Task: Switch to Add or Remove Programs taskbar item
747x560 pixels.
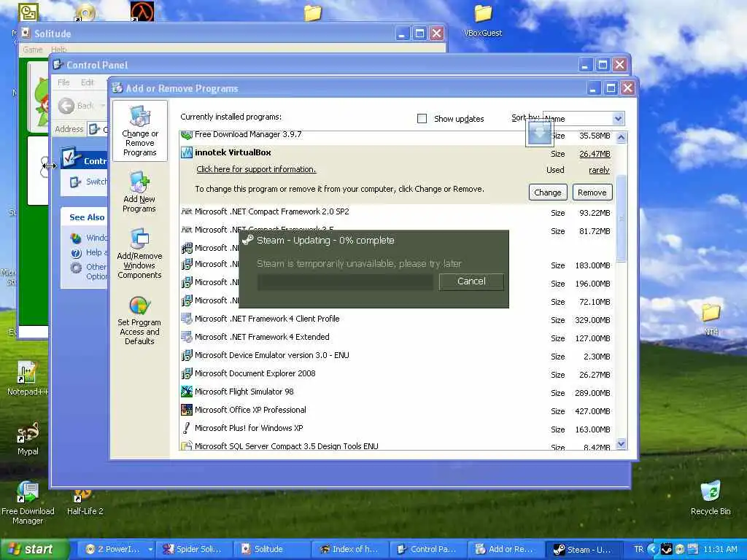Action: pyautogui.click(x=506, y=549)
